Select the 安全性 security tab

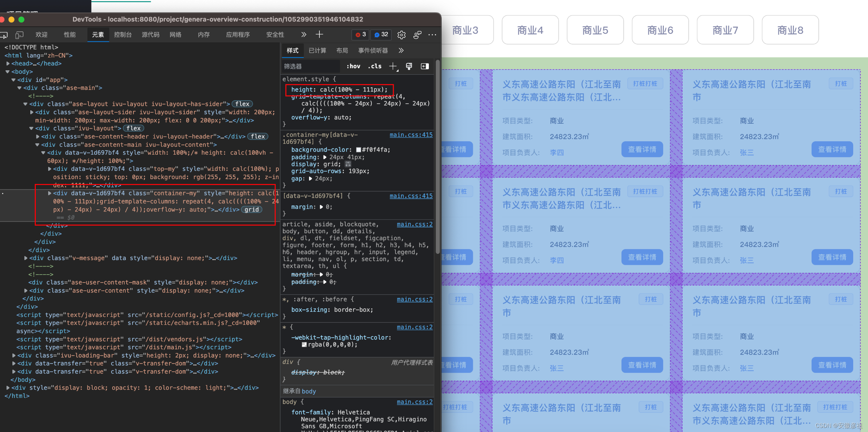tap(275, 35)
